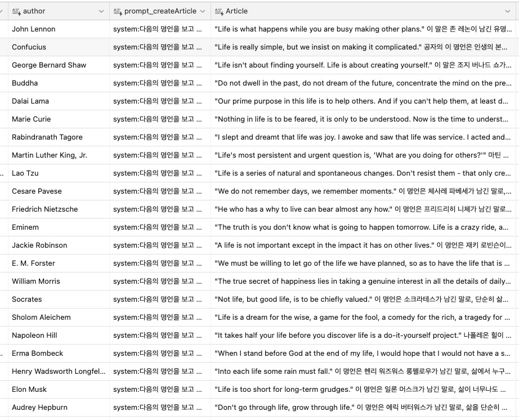The image size is (519, 420).
Task: Click article "Life is a dream for the wise"
Action: pos(364,318)
